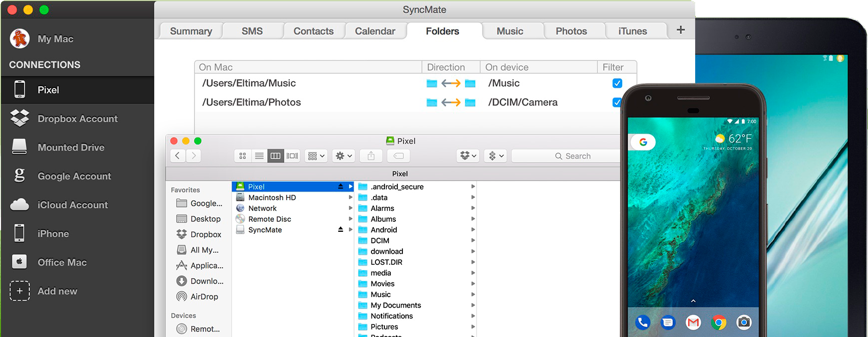Image resolution: width=868 pixels, height=337 pixels.
Task: Click the Google Account icon
Action: coord(19,175)
